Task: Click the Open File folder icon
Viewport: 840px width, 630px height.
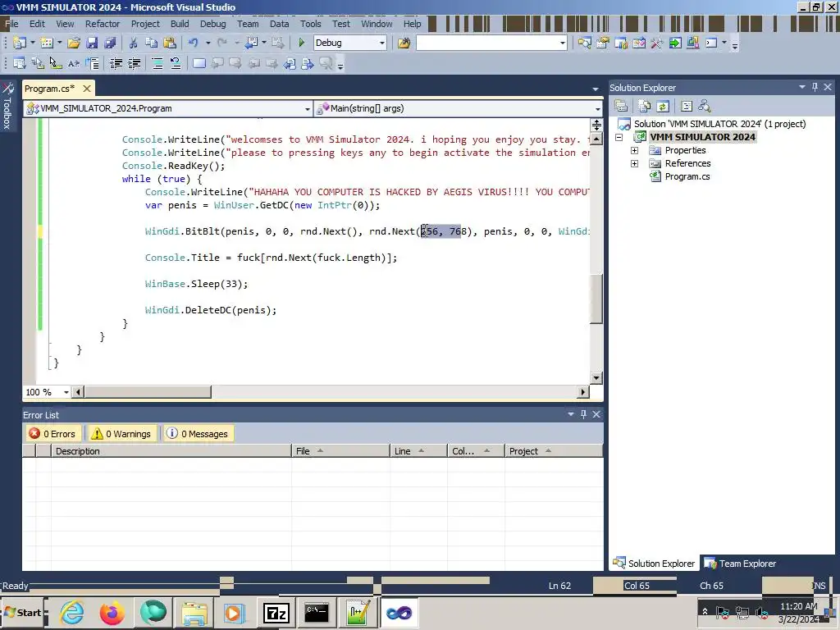Action: (x=74, y=43)
